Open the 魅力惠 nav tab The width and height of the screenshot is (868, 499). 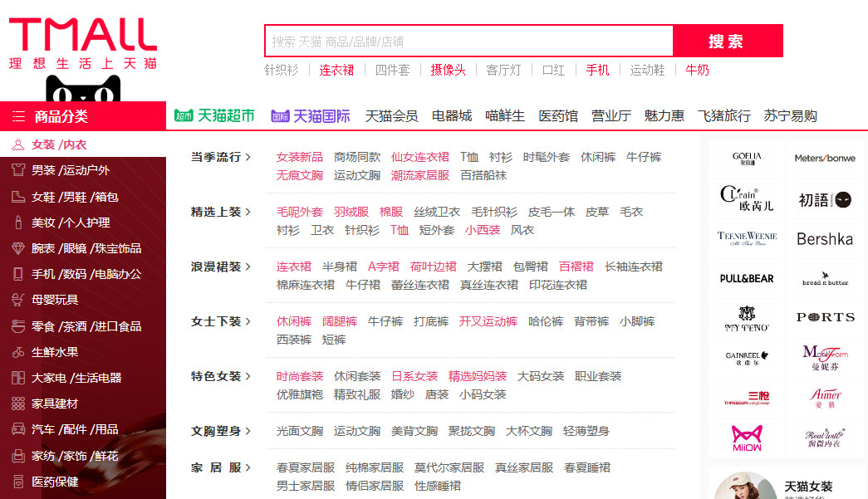664,116
